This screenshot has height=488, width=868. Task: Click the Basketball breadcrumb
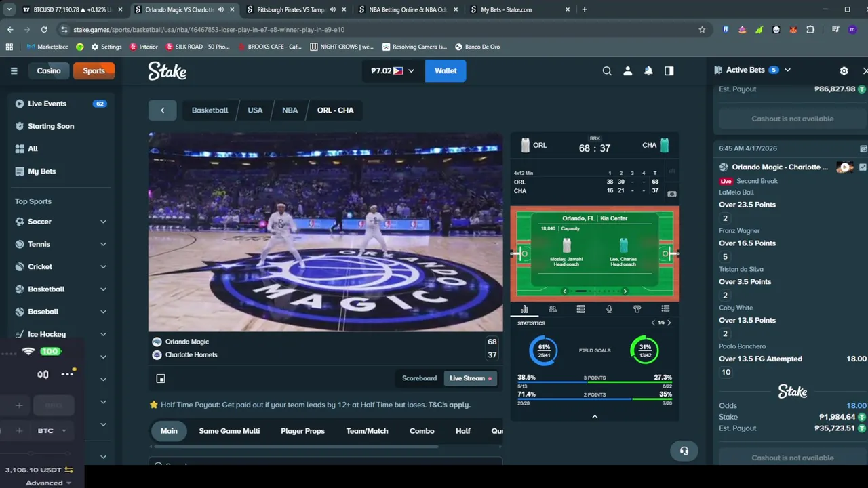click(x=210, y=110)
